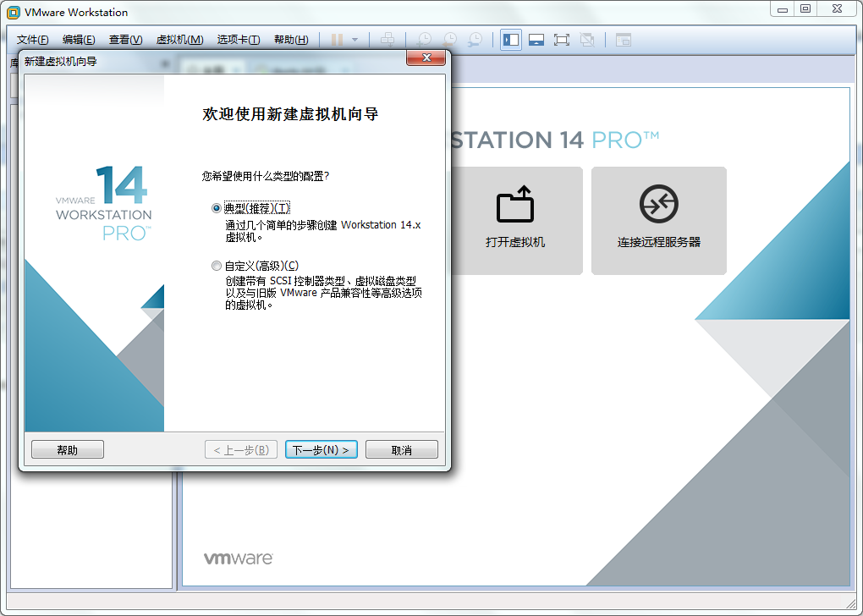Screen dimensions: 863x616
Task: Click the take snapshot clock icon
Action: click(424, 40)
